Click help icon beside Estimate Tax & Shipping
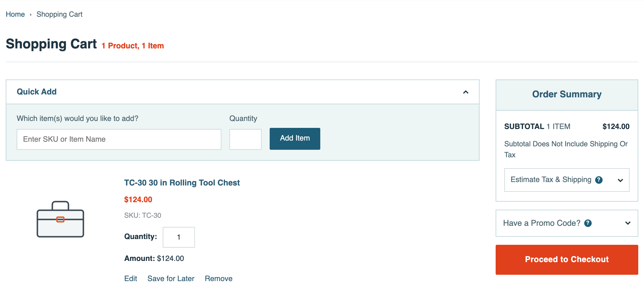The width and height of the screenshot is (644, 288). 599,180
